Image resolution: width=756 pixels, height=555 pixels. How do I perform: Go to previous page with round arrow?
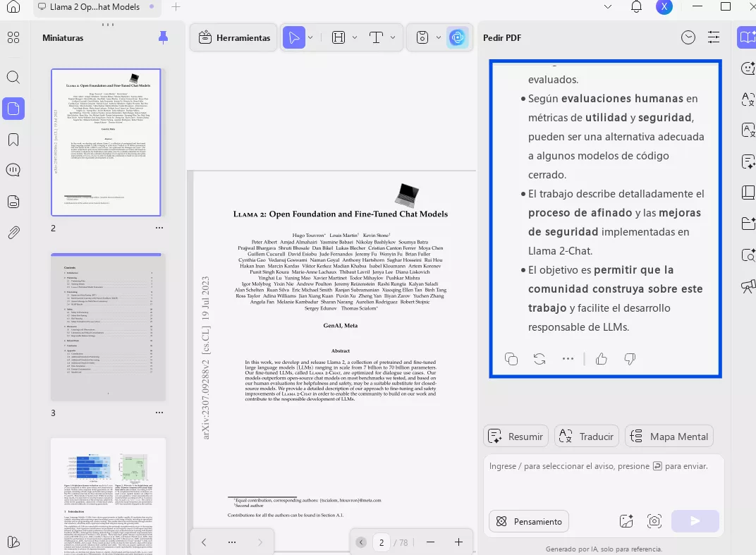tap(361, 542)
